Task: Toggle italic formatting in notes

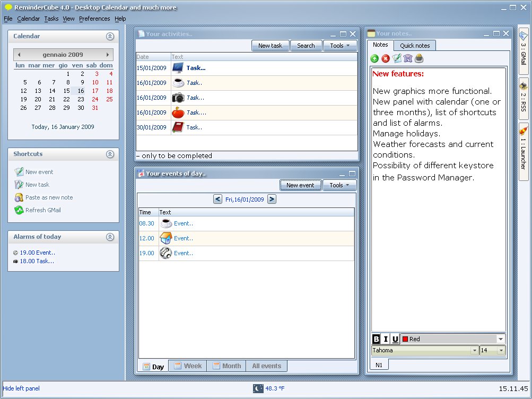Action: point(386,339)
